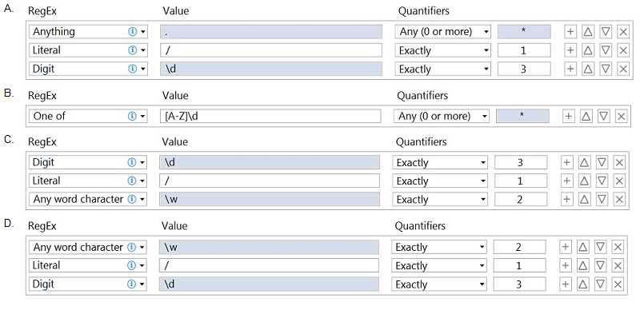Open the Any (0 or more) quantifier dropdown in option A
Image resolution: width=644 pixels, height=314 pixels.
click(x=443, y=32)
